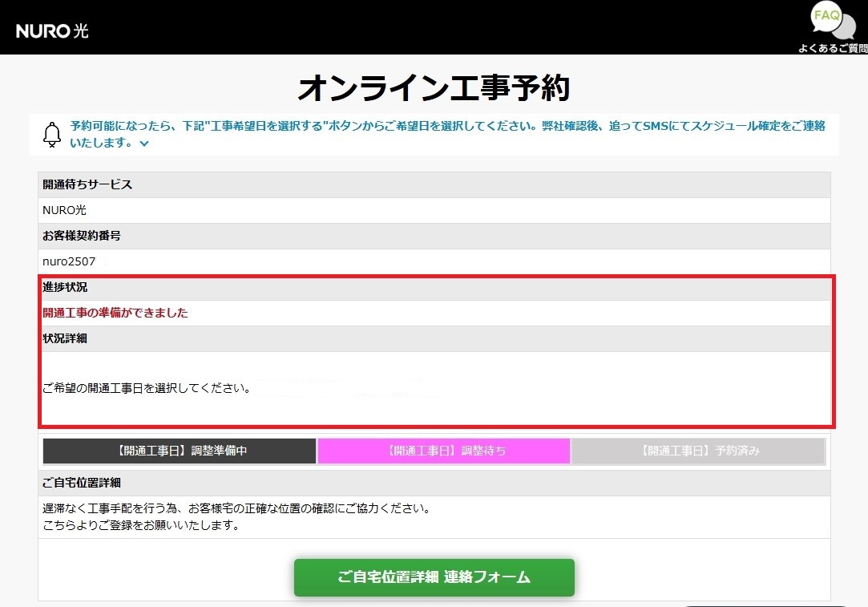Click the お客様契約番号 section header

82,236
